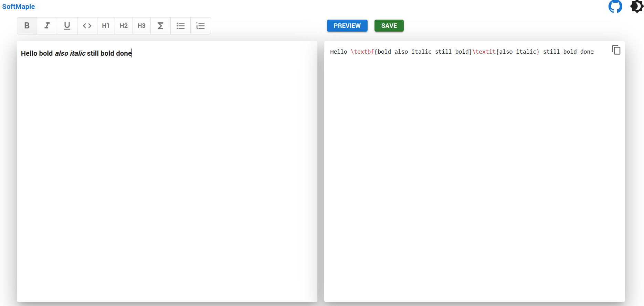The height and width of the screenshot is (306, 644).
Task: Click inside the rich text editor
Action: tap(167, 172)
